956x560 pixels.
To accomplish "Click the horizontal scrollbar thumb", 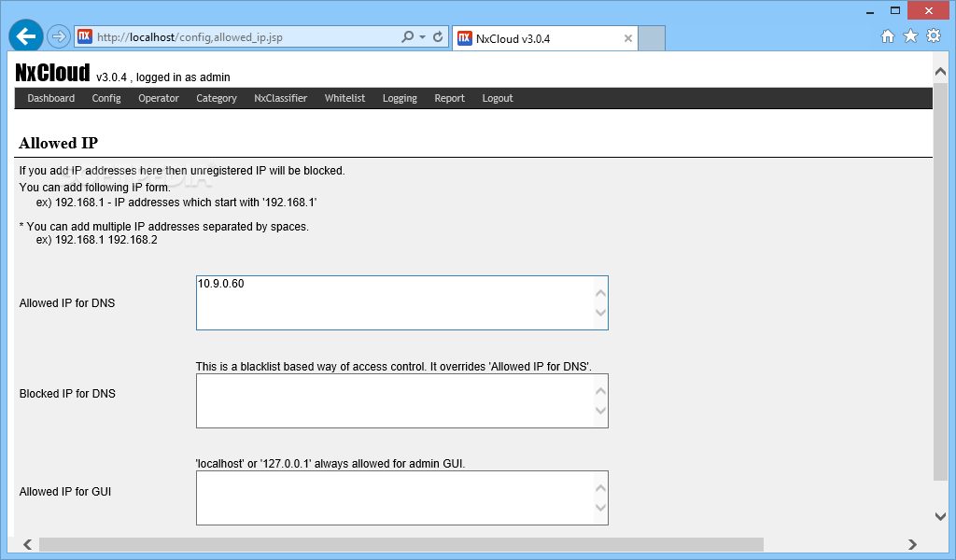I will click(x=401, y=544).
